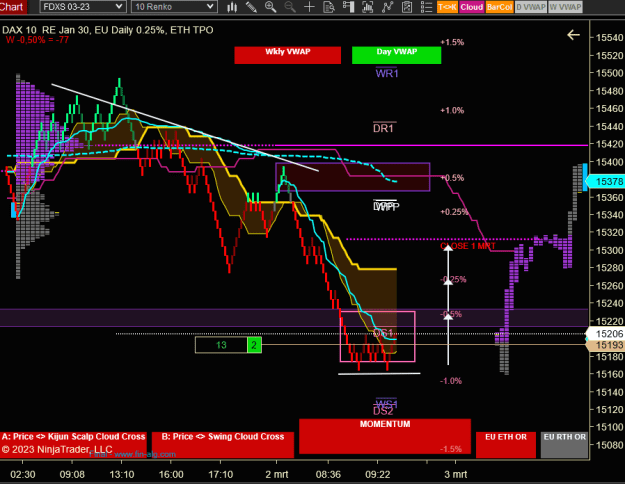Open the bar style chart icon
Screen dimensions: 625x484
(x=232, y=7)
